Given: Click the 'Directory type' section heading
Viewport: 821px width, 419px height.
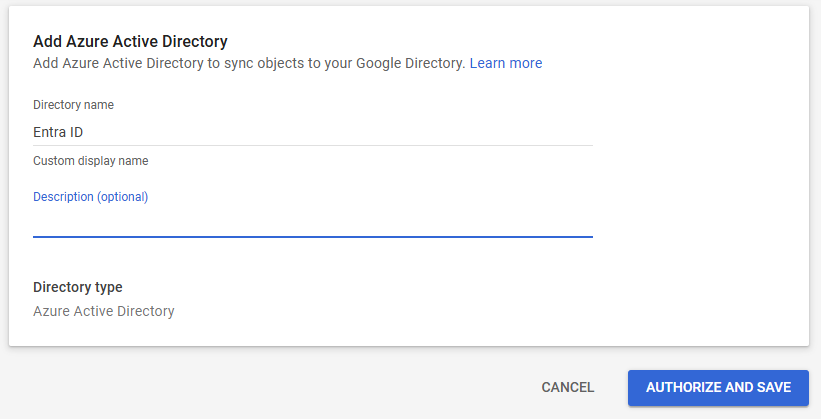Looking at the screenshot, I should (x=78, y=287).
